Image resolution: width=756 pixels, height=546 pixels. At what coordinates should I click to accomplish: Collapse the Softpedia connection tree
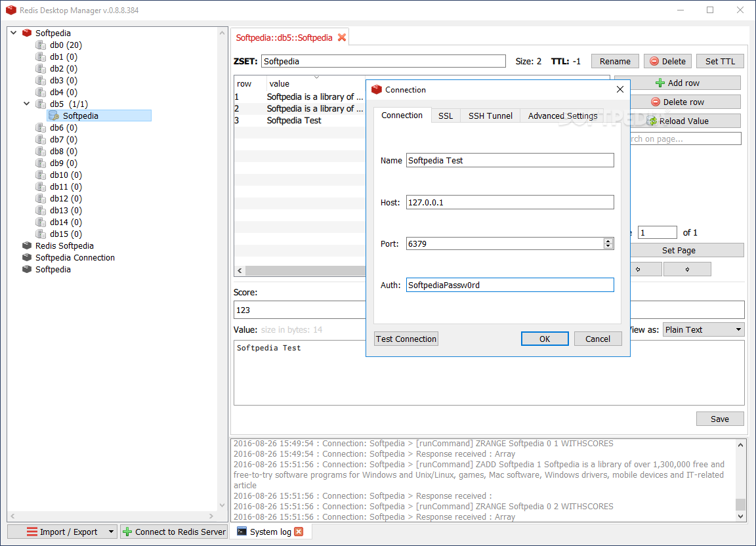[14, 33]
